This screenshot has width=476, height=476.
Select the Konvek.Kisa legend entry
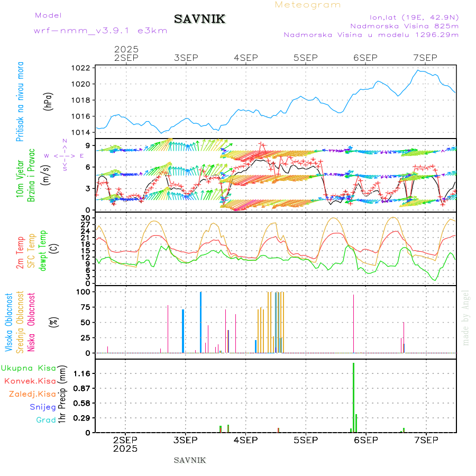(30, 381)
